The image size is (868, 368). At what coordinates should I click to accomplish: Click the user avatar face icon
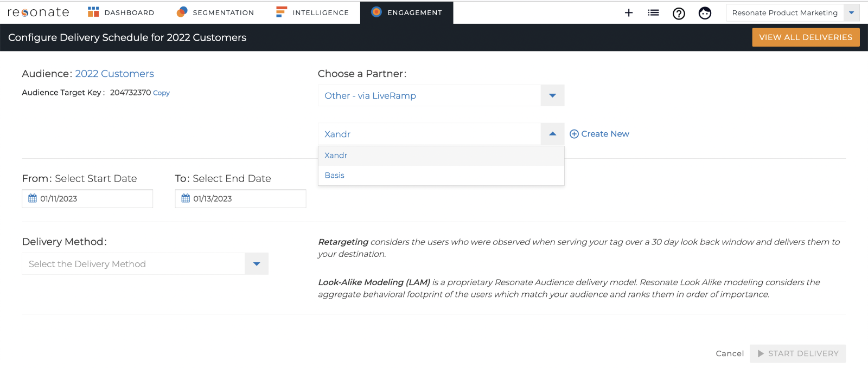point(705,13)
